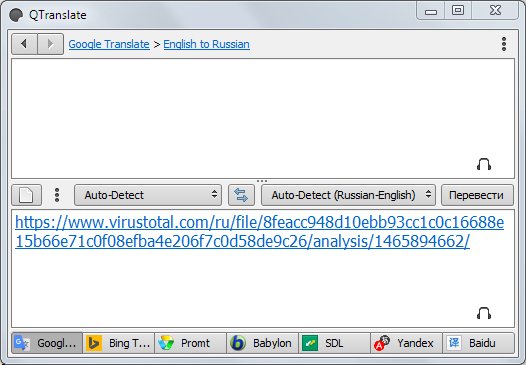
Task: Choose the SDL service tab
Action: click(334, 343)
